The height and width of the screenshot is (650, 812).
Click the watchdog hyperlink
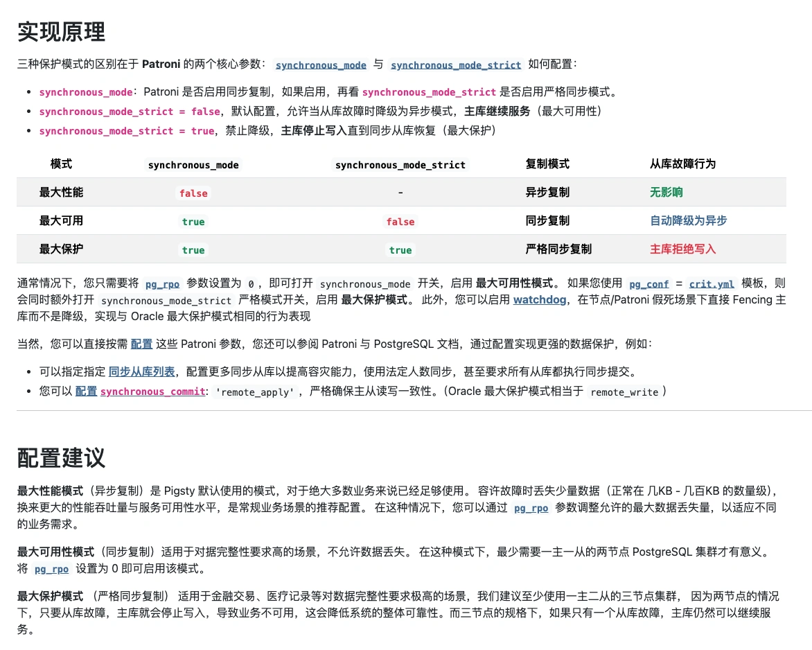click(540, 299)
